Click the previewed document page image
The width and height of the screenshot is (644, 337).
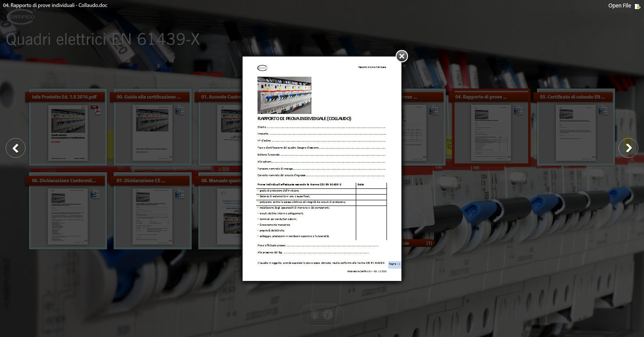point(322,169)
